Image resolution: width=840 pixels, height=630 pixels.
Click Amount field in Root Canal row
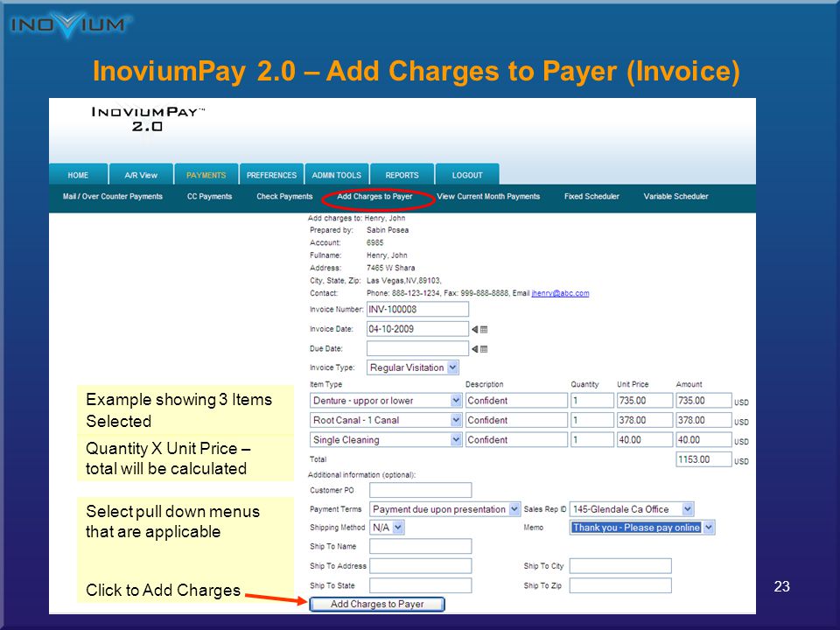(x=703, y=420)
